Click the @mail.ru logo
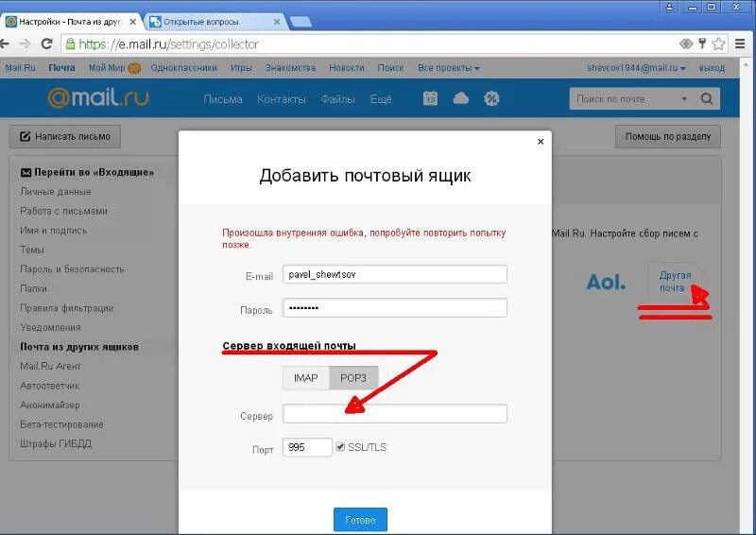The width and height of the screenshot is (756, 535). pos(98,98)
